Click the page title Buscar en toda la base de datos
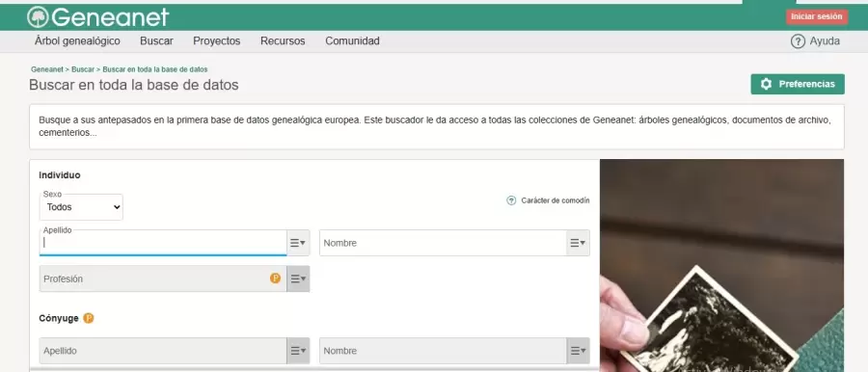This screenshot has width=868, height=372. point(134,85)
